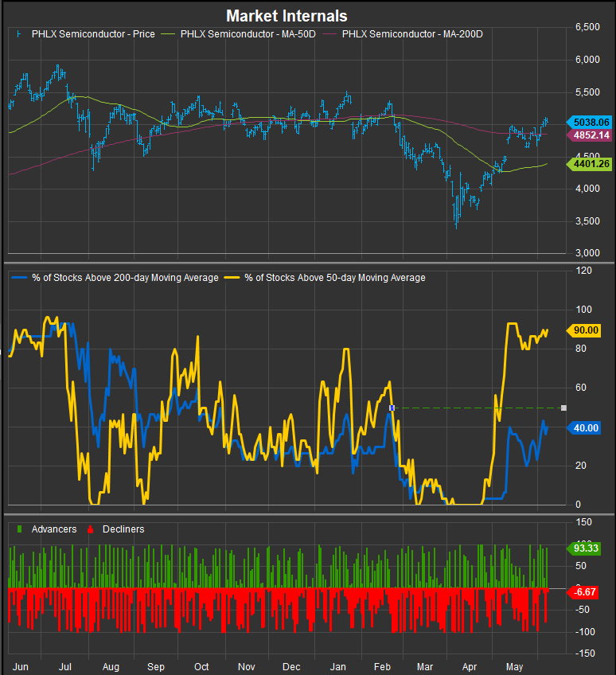Click the 5,500 price axis label
The height and width of the screenshot is (675, 616).
587,92
